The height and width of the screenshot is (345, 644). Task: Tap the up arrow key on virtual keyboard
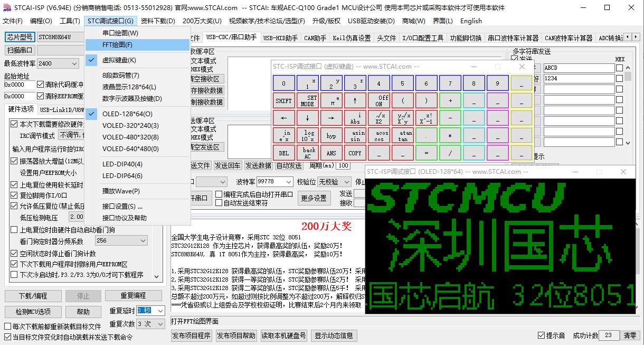click(x=355, y=100)
